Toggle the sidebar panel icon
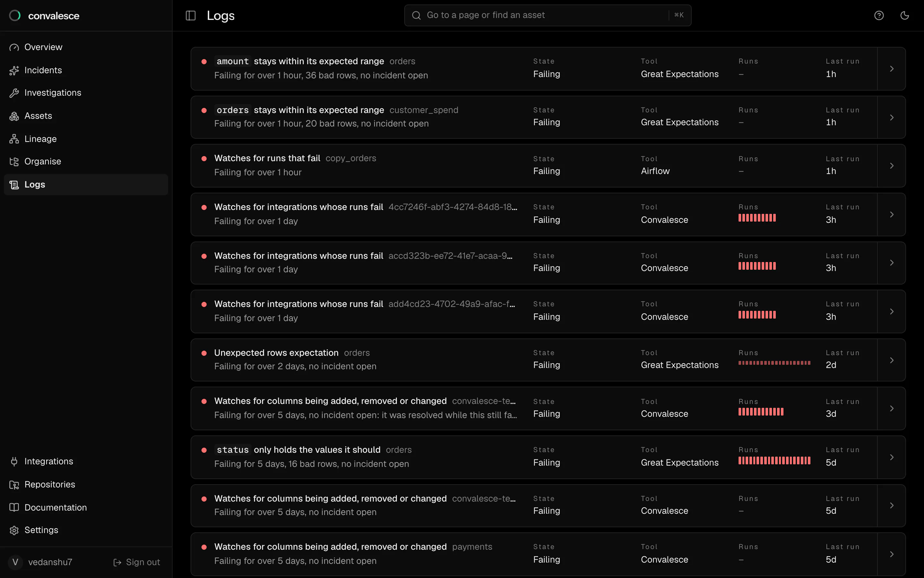924x578 pixels. 191,16
